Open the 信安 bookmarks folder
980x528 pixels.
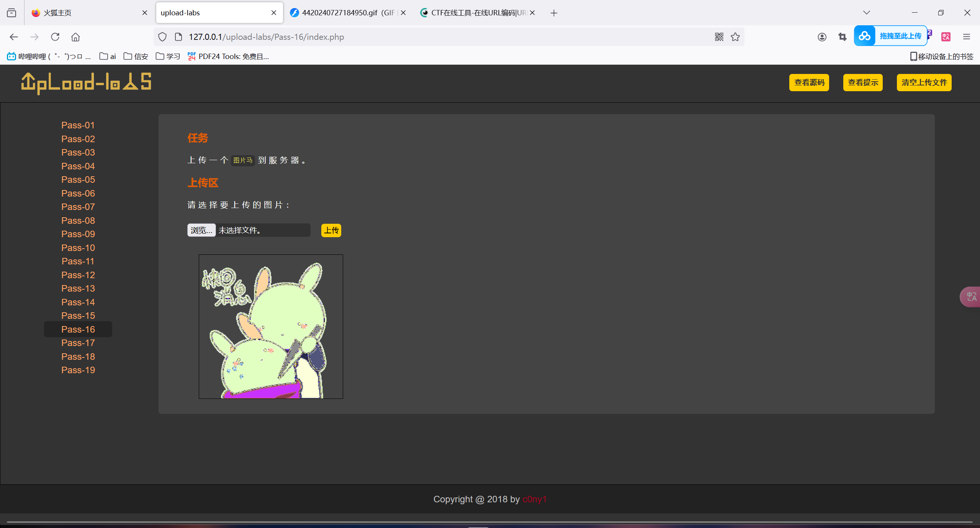coord(136,56)
